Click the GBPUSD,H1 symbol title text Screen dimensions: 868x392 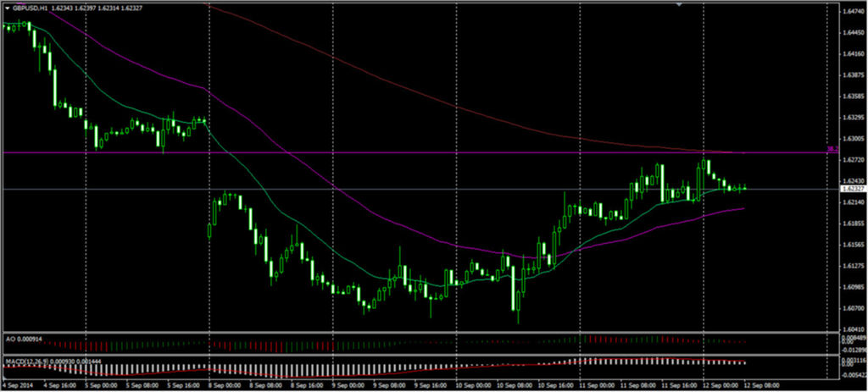30,8
